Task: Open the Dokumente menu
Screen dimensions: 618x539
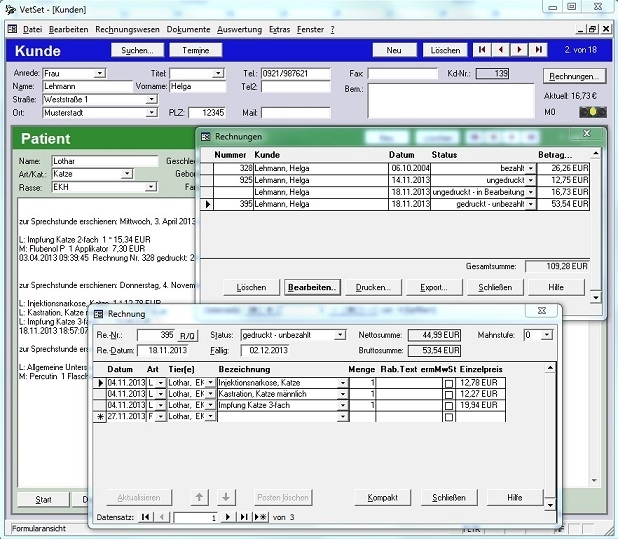Action: point(188,29)
